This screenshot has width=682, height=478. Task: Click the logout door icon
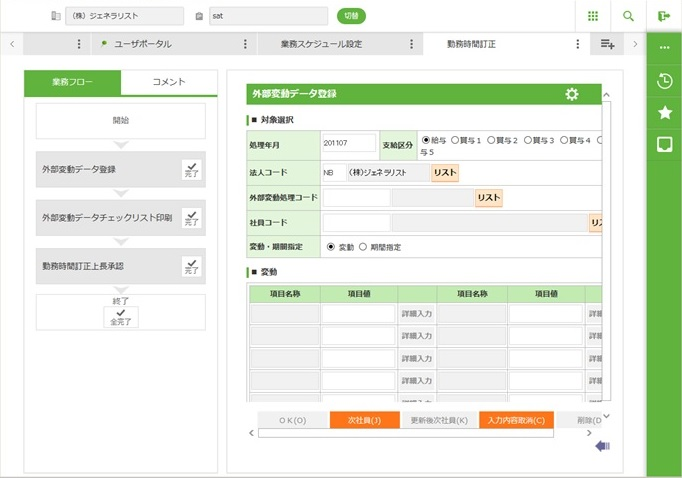664,16
